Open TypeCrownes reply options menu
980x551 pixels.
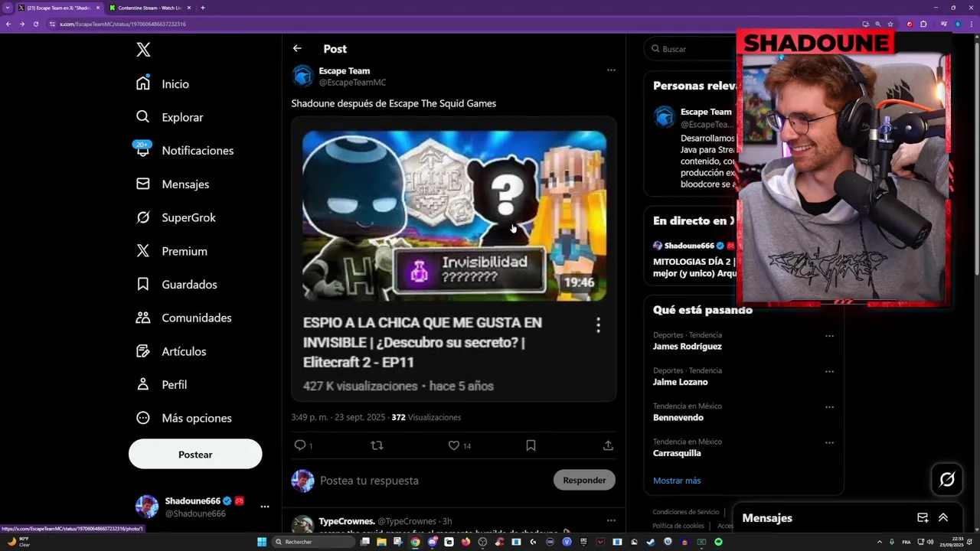(x=611, y=520)
